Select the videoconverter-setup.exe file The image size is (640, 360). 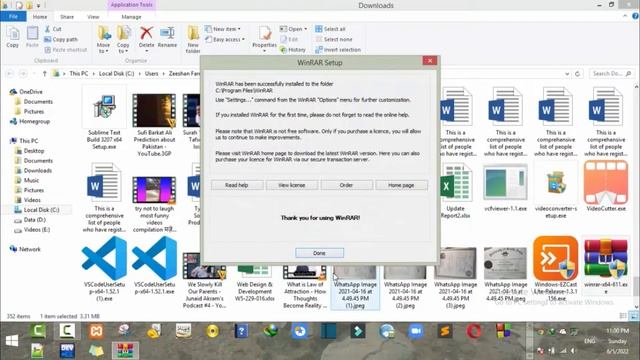tap(556, 190)
